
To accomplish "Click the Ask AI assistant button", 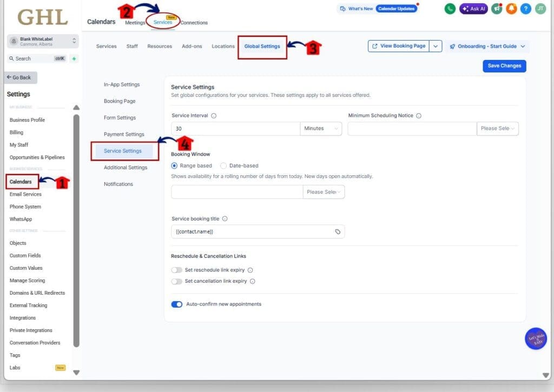I will tap(473, 9).
